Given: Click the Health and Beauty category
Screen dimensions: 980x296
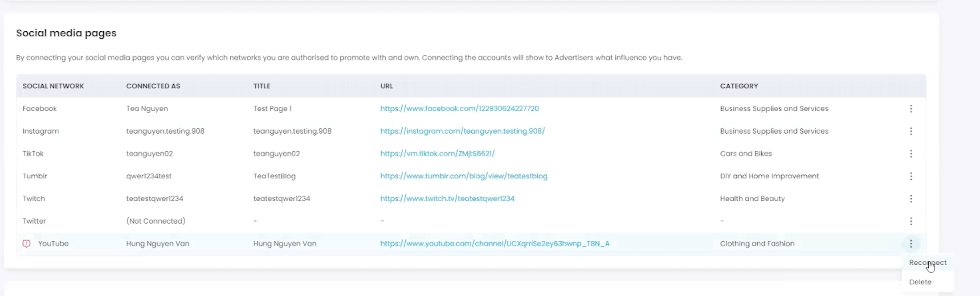Looking at the screenshot, I should (752, 199).
